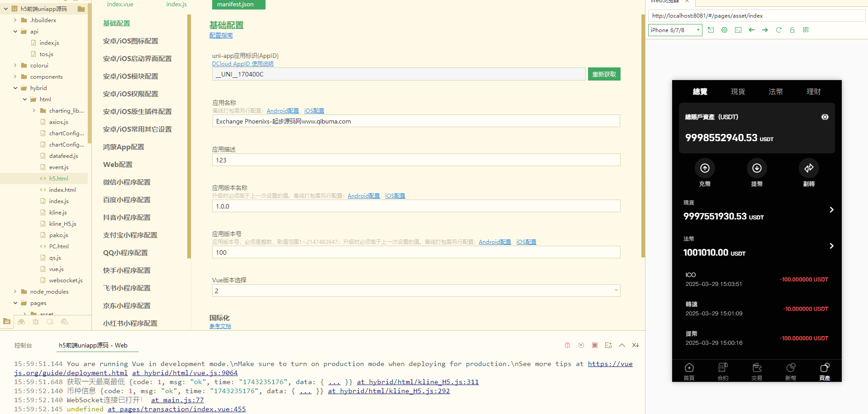
Task: Tap the 提幣 withdraw icon
Action: 757,168
